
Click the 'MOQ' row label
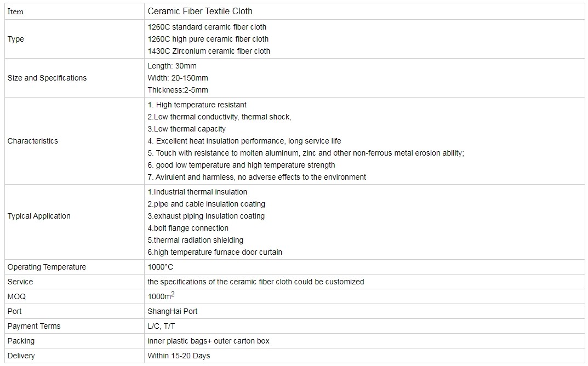pyautogui.click(x=16, y=296)
